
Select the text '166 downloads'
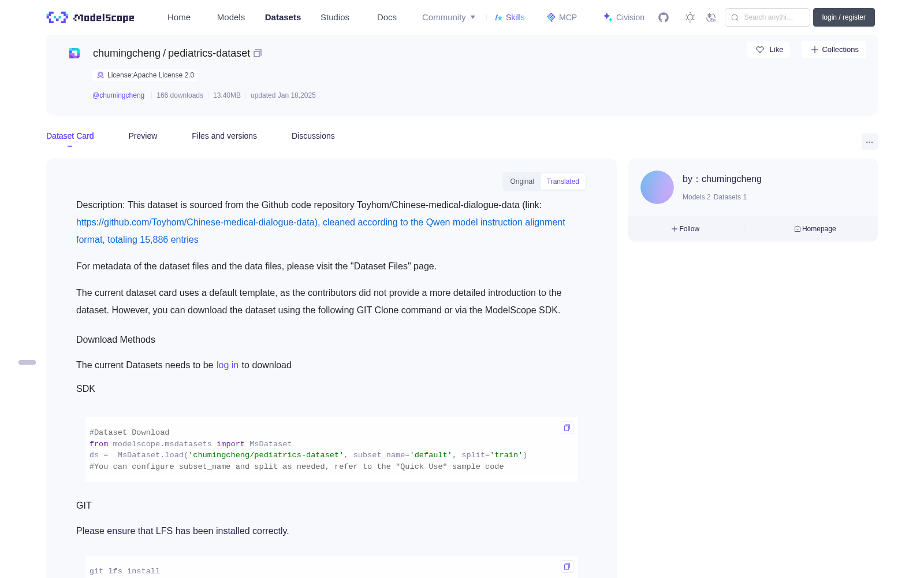[x=180, y=95]
